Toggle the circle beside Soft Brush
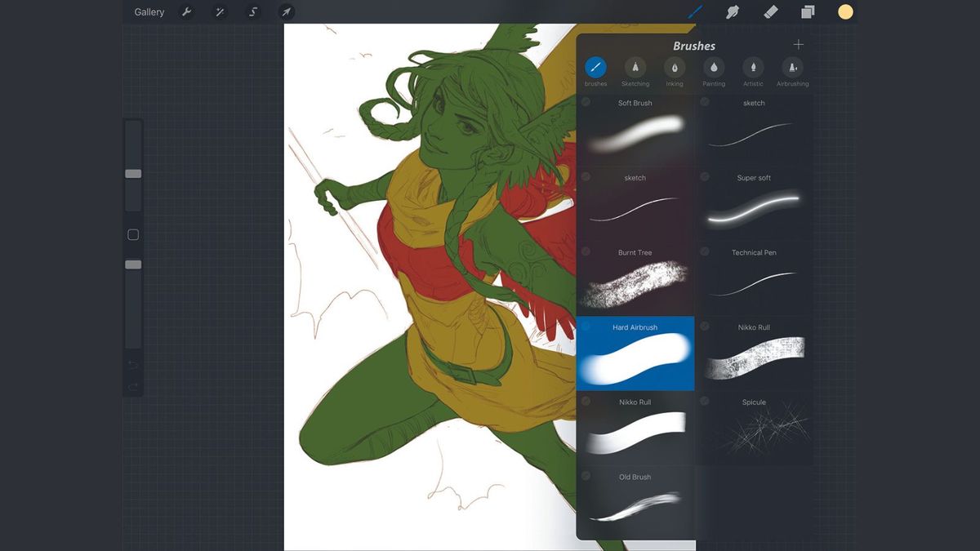The height and width of the screenshot is (551, 980). pyautogui.click(x=585, y=101)
